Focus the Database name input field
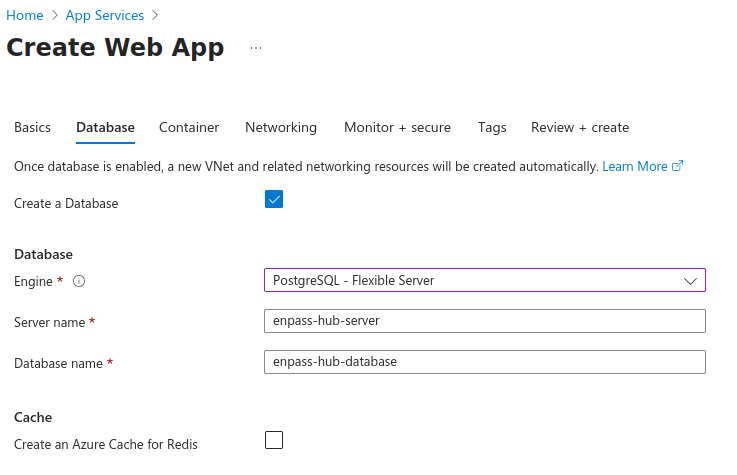Viewport: 737px width, 475px height. coord(485,362)
